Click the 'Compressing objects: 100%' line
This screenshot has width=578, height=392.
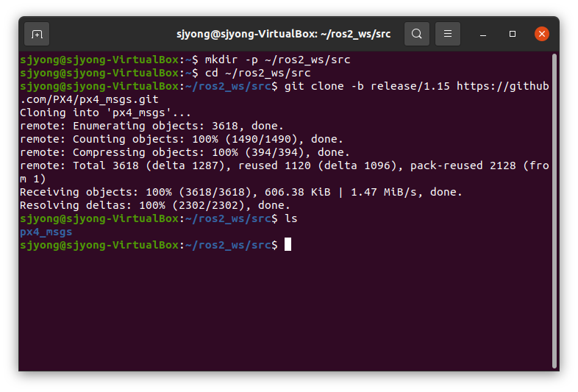185,152
